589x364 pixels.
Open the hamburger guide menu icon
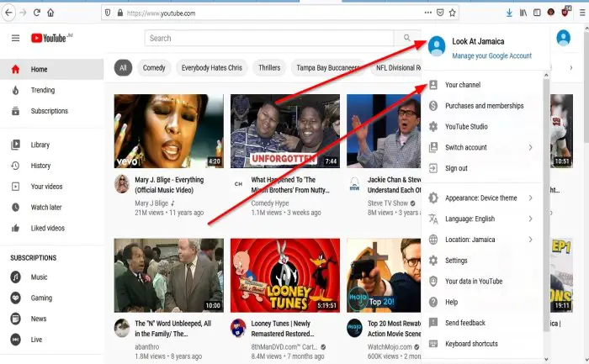(15, 38)
